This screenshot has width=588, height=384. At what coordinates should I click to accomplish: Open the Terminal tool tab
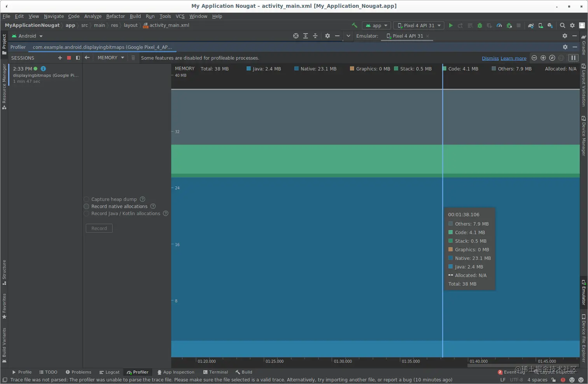click(215, 372)
